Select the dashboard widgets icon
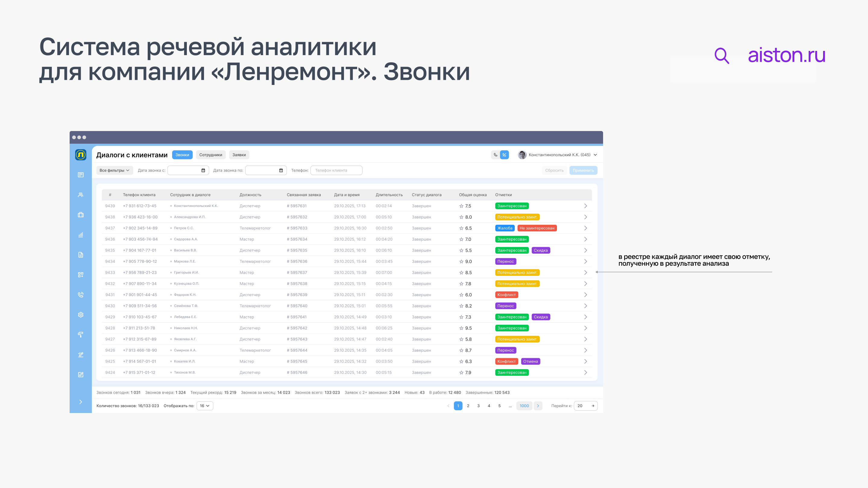Viewport: 868px width, 488px height. tap(80, 274)
